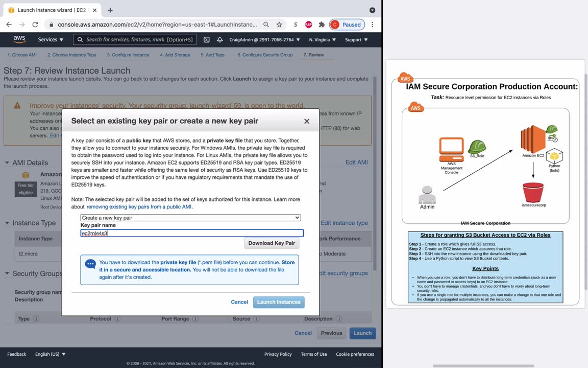Click the warning triangle icon in security alert
Viewport: 588px width, 368px height.
17,105
